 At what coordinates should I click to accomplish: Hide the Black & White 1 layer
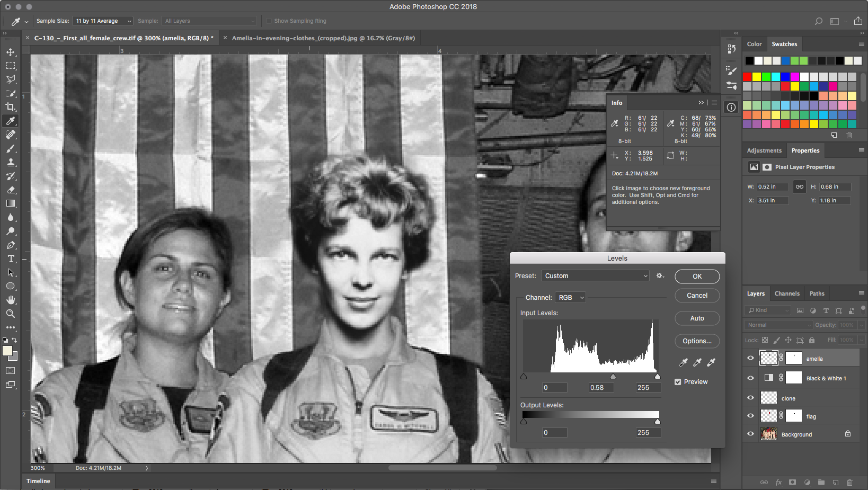(x=750, y=378)
